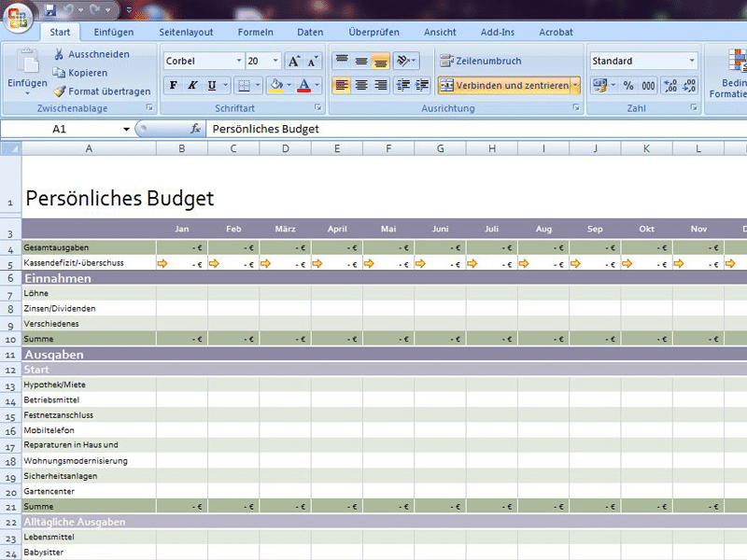Toggle underline U formatting
The width and height of the screenshot is (747, 560).
coord(212,85)
